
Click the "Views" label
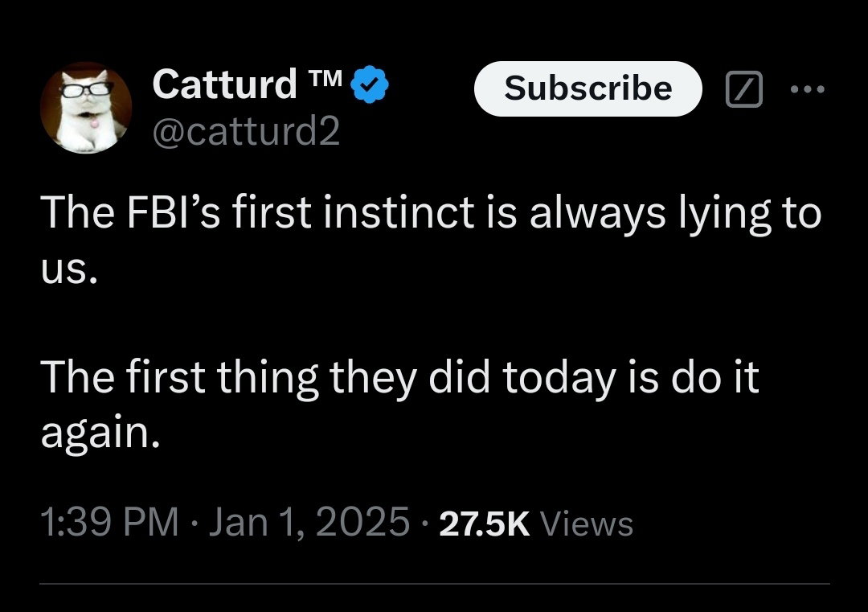588,524
